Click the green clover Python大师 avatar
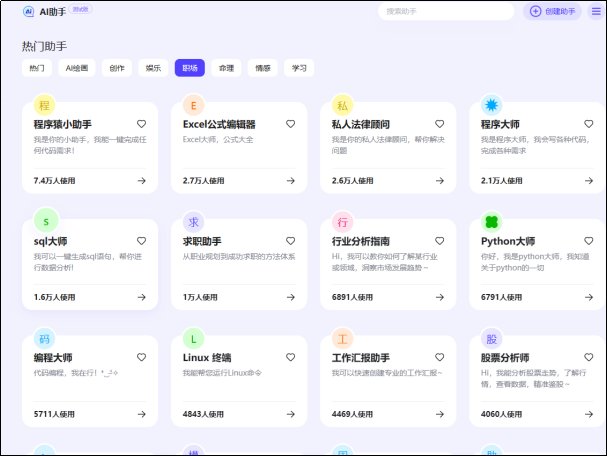This screenshot has width=607, height=456. pos(492,222)
